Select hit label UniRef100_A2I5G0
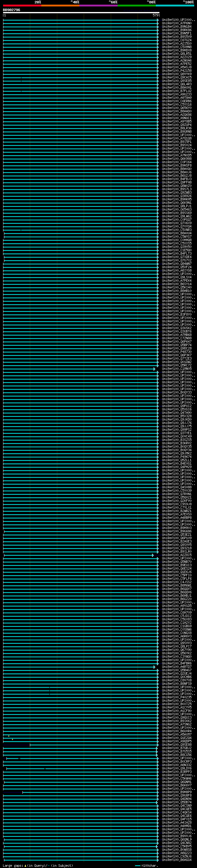The width and height of the screenshot is (197, 868). click(x=177, y=44)
